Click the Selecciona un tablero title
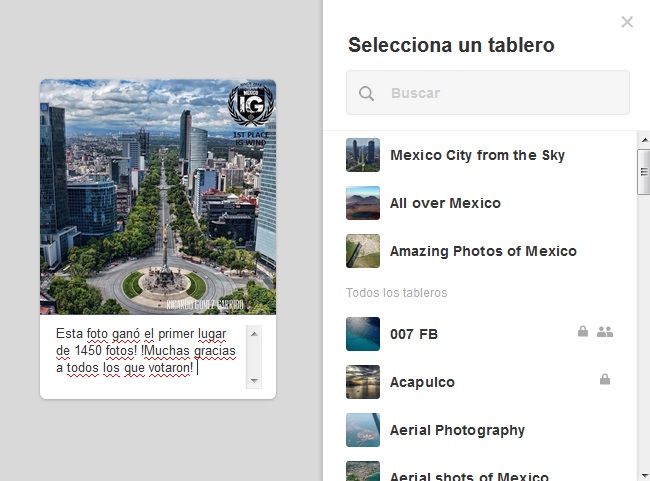 [451, 45]
